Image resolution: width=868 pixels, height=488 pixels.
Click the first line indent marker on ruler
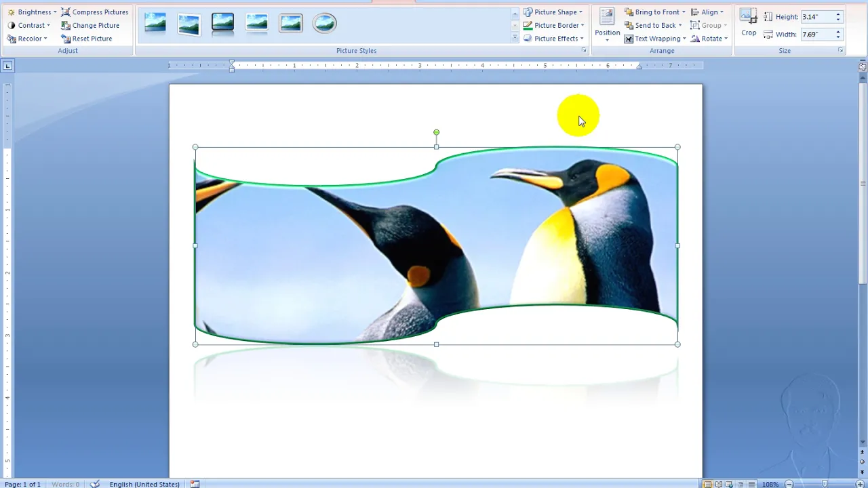point(232,62)
